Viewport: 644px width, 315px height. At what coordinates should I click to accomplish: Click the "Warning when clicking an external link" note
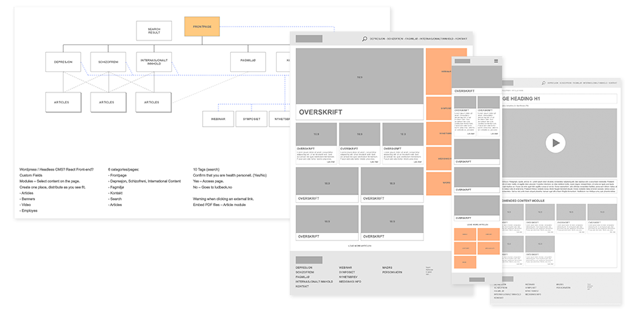click(223, 199)
